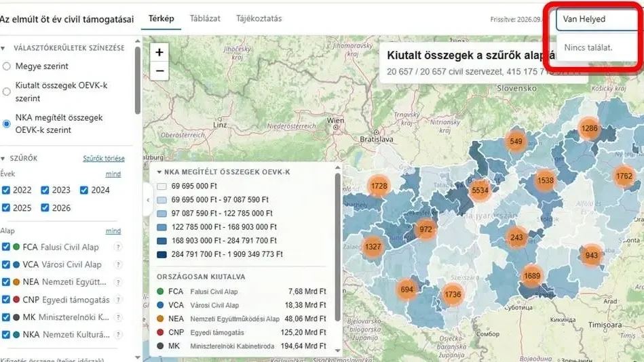Click the 972 cluster marker on map
This screenshot has height=362, width=644.
tap(425, 229)
